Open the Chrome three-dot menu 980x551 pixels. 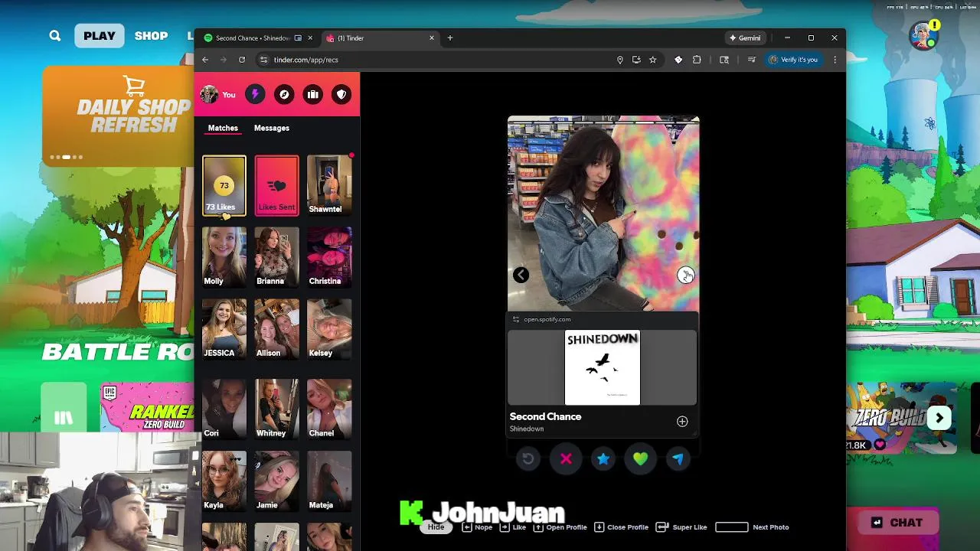click(x=835, y=60)
